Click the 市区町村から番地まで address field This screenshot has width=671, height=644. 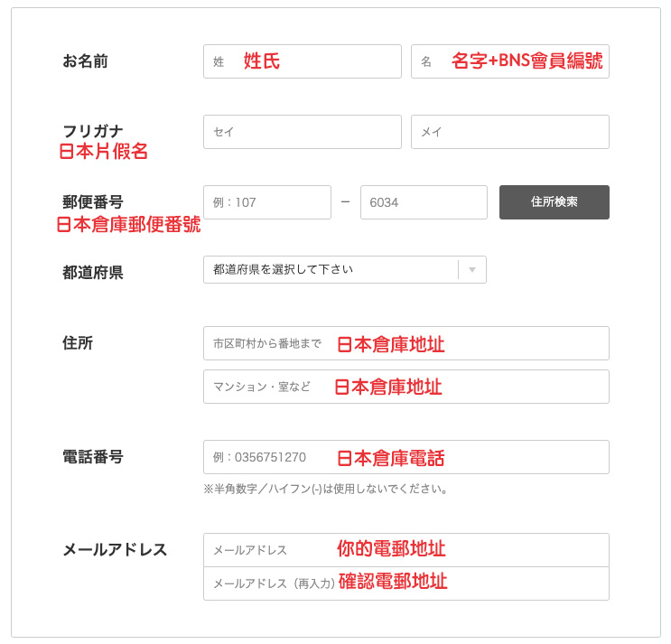coord(406,343)
